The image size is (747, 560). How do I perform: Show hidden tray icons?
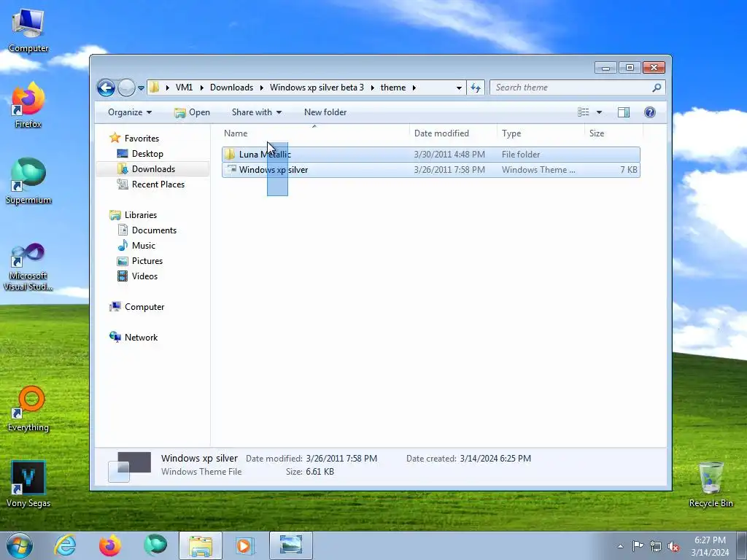(620, 546)
